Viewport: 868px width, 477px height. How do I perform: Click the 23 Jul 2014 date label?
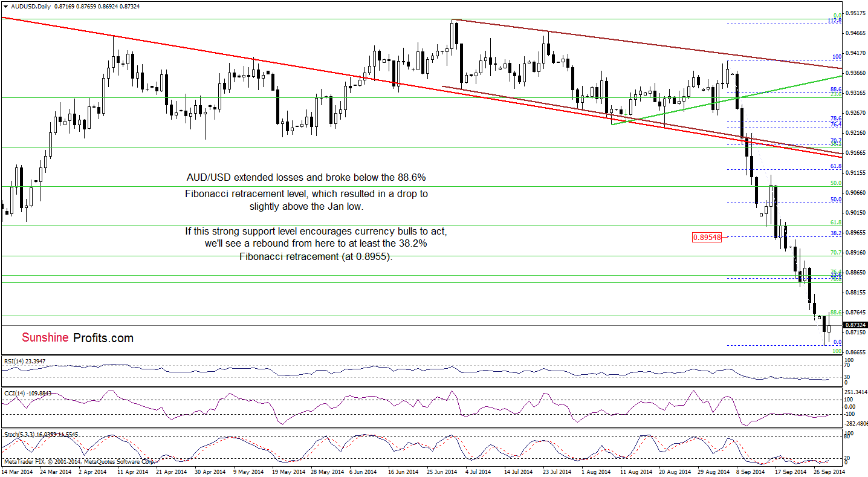556,471
